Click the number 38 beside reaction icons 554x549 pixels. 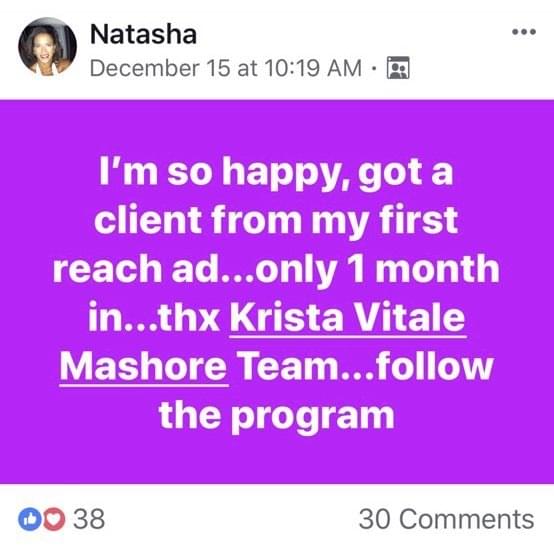pos(89,519)
